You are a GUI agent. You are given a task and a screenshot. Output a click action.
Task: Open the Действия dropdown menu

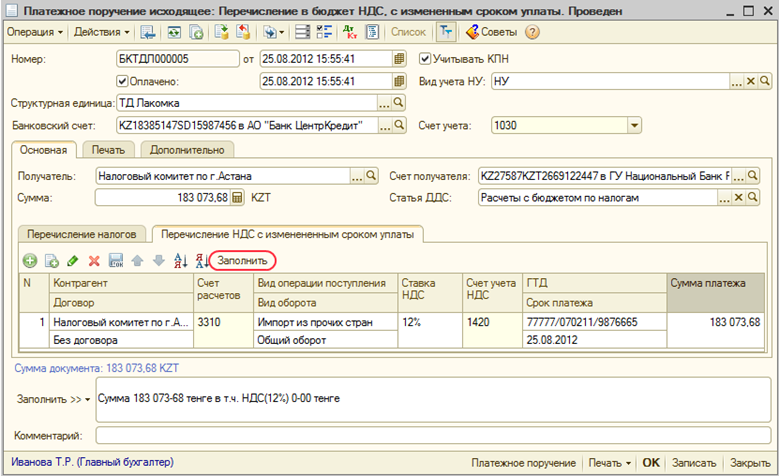pos(100,32)
